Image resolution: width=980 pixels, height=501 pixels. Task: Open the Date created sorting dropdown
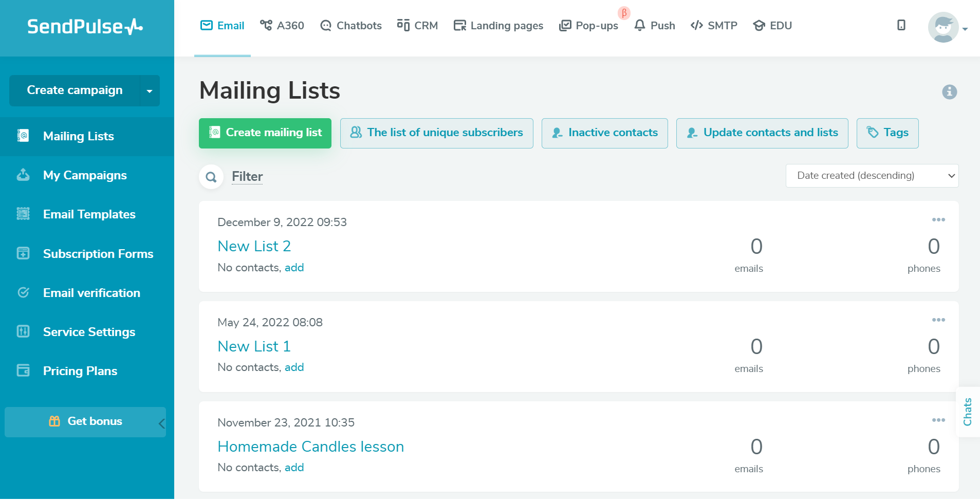[x=872, y=175]
